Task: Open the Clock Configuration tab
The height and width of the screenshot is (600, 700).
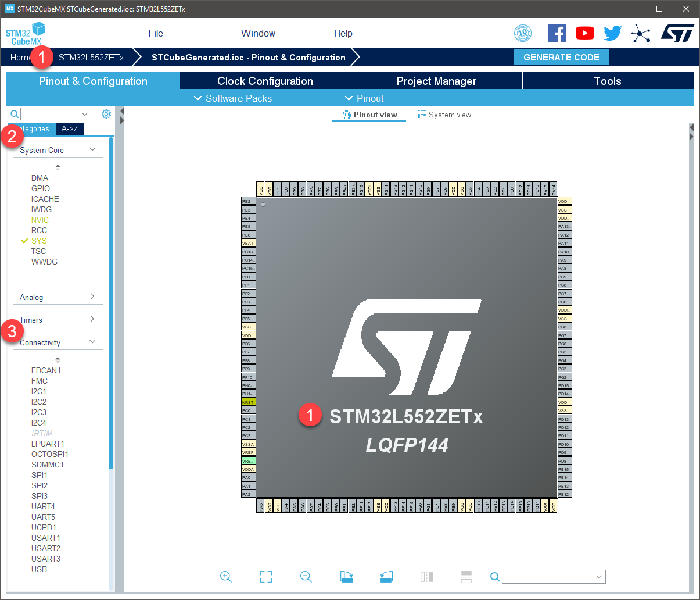Action: point(265,81)
